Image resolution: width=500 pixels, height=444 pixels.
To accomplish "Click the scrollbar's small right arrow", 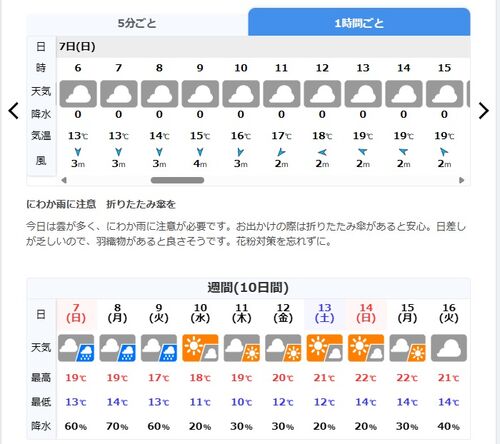I will click(x=462, y=180).
